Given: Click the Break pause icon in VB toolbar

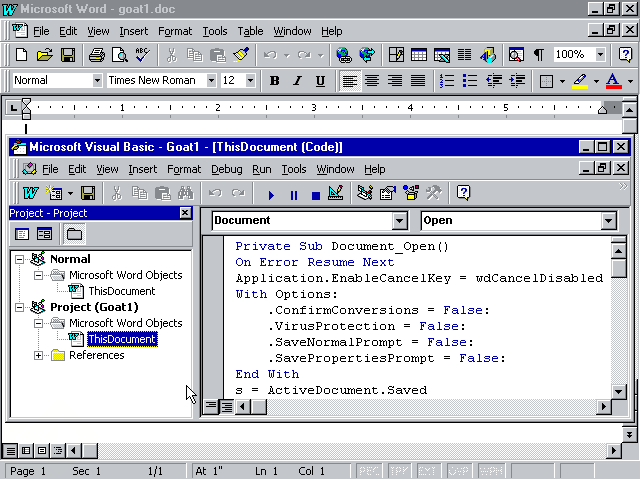Looking at the screenshot, I should pos(293,195).
